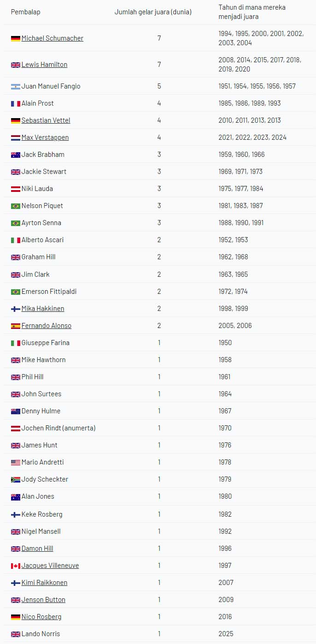The height and width of the screenshot is (644, 316).
Task: Open Lewis Hamilton's driver link
Action: (44, 65)
